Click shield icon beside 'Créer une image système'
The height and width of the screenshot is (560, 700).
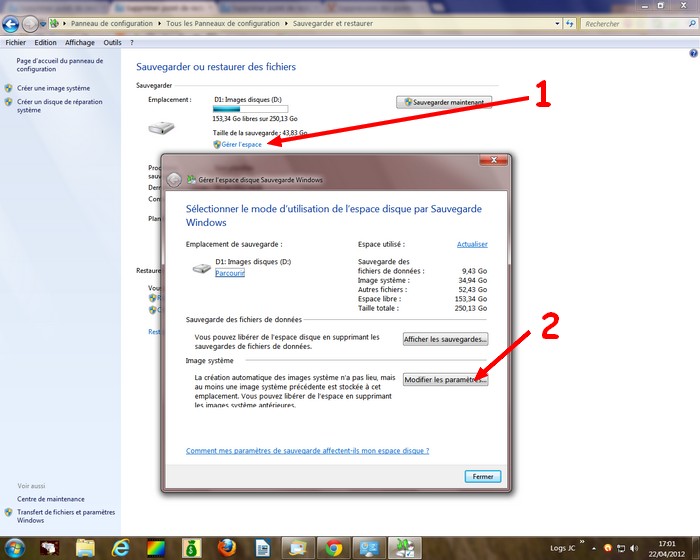[8, 88]
